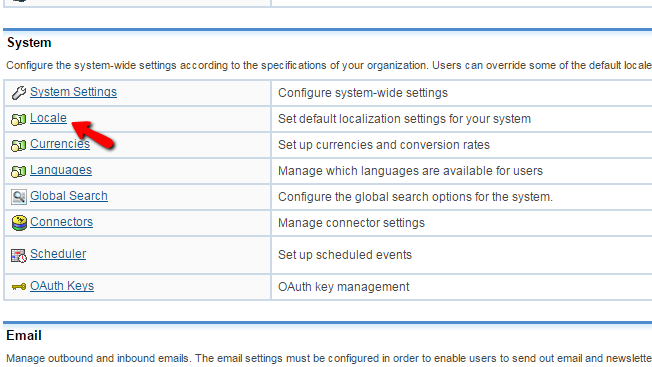Click 'OAuth key management' description
The width and height of the screenshot is (652, 367).
coord(343,287)
